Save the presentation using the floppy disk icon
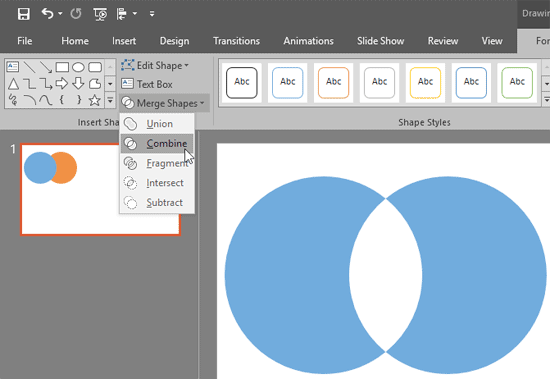The height and width of the screenshot is (379, 550). (x=24, y=14)
